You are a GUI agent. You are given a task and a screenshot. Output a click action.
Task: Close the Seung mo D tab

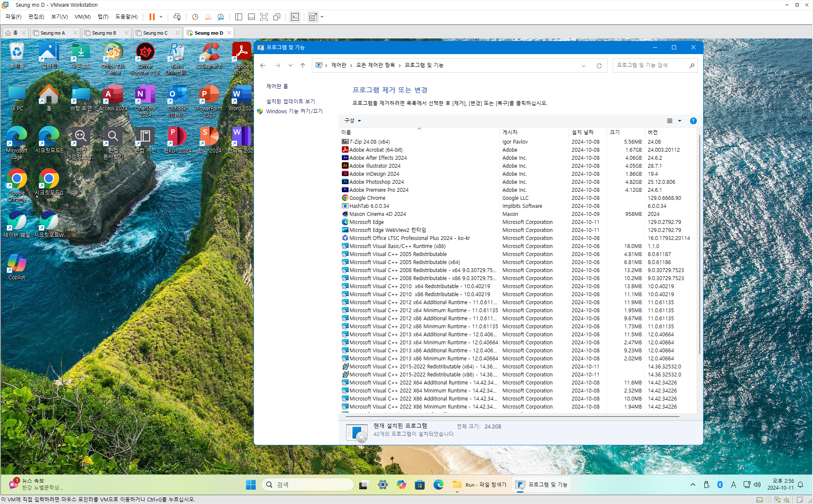tap(229, 33)
